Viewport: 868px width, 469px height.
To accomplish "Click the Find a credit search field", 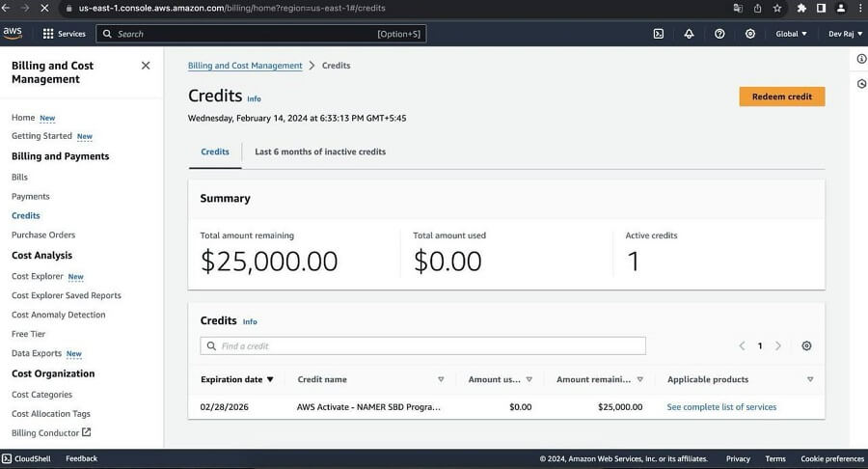I will (x=422, y=345).
